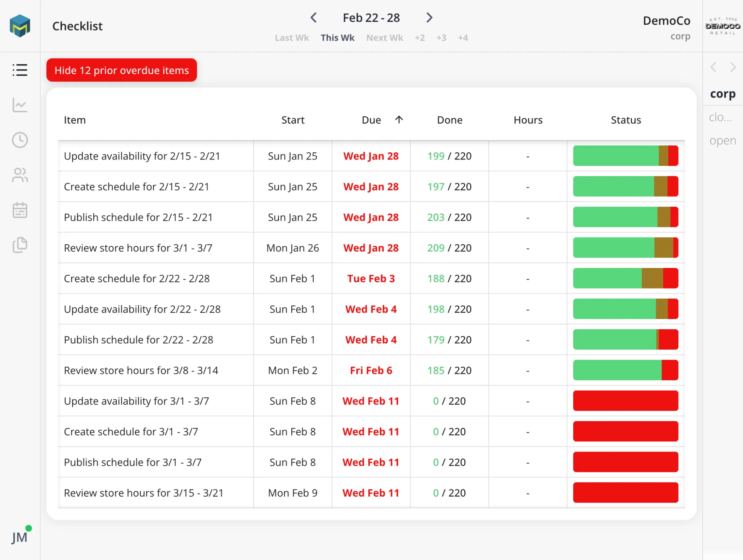Click the '209 / 220' done count
Screen dimensions: 743x560
click(x=449, y=248)
